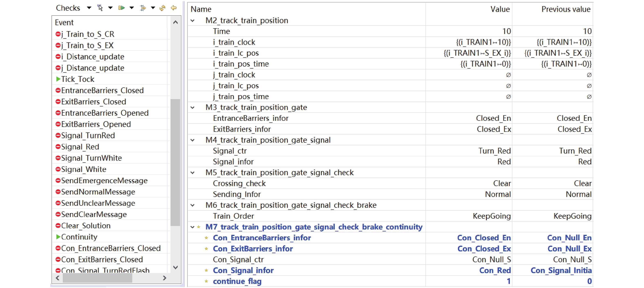Select the SendEmergenceMessage event
This screenshot has height=288, width=644.
[x=104, y=181]
